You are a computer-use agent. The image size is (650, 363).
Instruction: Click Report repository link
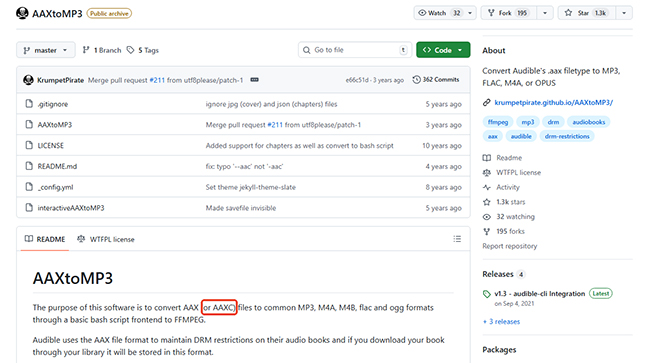tap(509, 246)
